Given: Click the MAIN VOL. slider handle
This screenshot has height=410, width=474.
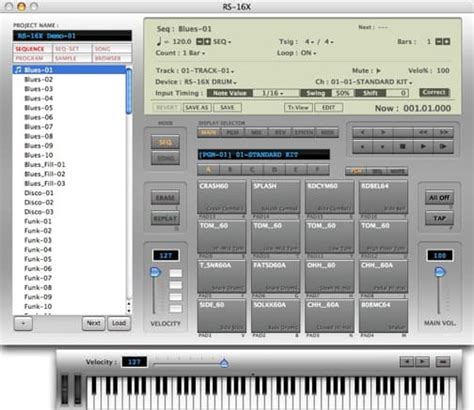Looking at the screenshot, I should coord(440,272).
